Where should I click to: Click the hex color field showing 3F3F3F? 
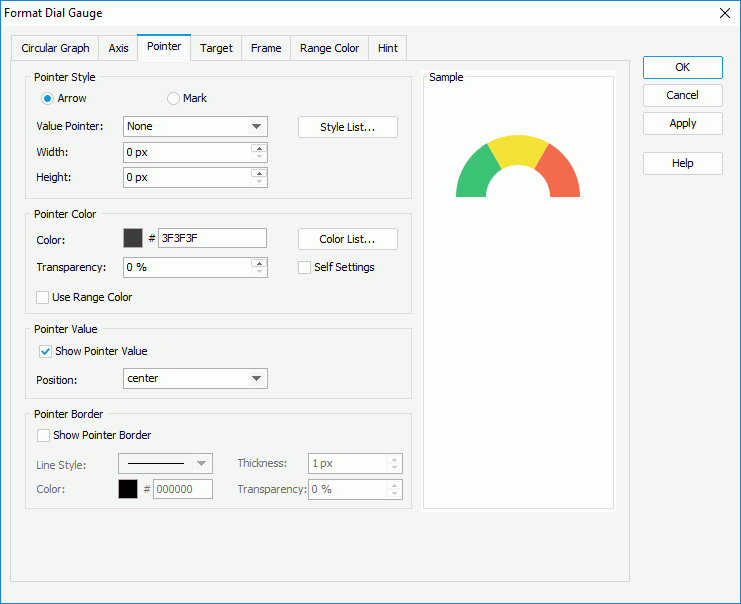(x=212, y=238)
